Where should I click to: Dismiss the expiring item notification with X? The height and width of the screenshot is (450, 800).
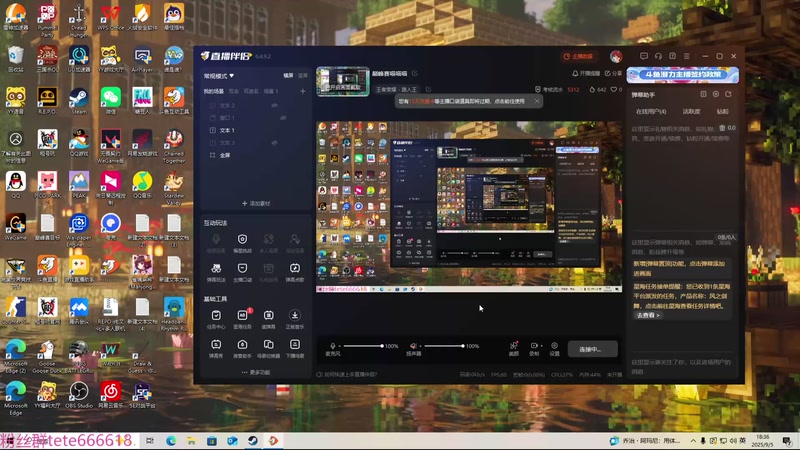pos(537,101)
